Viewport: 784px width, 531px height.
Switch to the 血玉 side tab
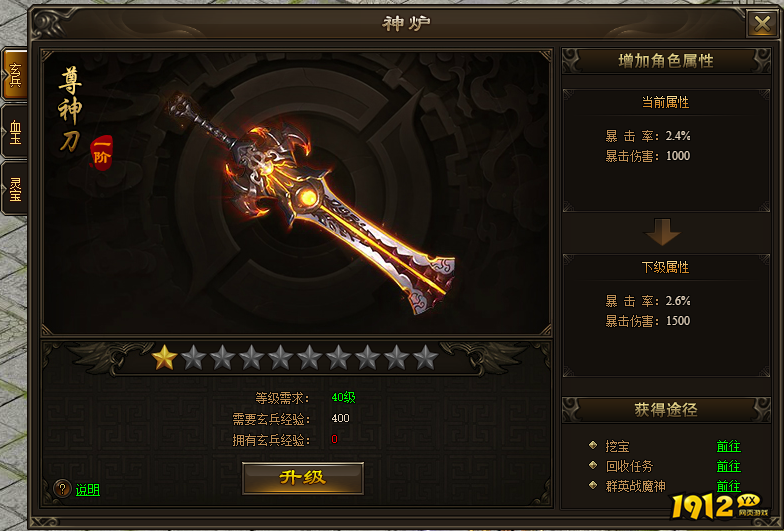[14, 132]
